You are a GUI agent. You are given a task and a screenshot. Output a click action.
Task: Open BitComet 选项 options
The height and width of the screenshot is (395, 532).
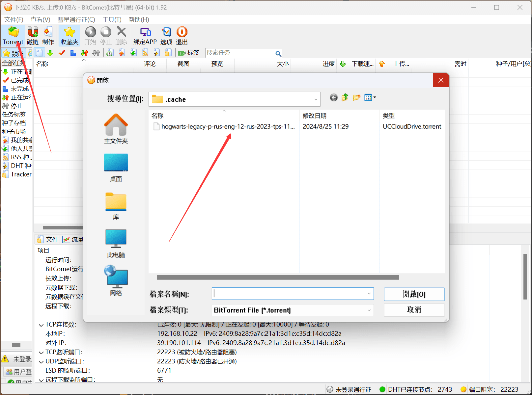click(x=166, y=35)
